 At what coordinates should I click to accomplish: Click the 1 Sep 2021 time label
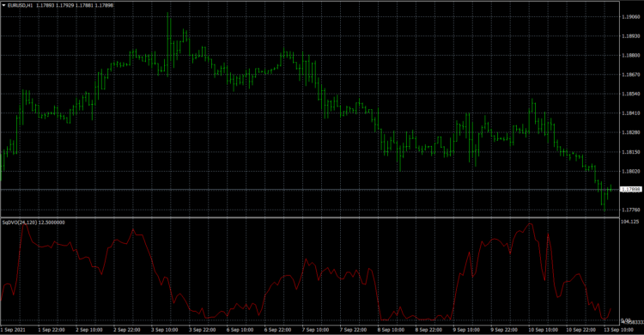pos(13,330)
